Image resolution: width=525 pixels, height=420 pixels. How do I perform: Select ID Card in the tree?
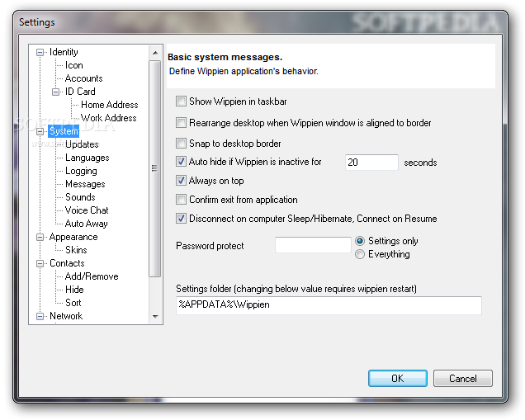point(80,92)
